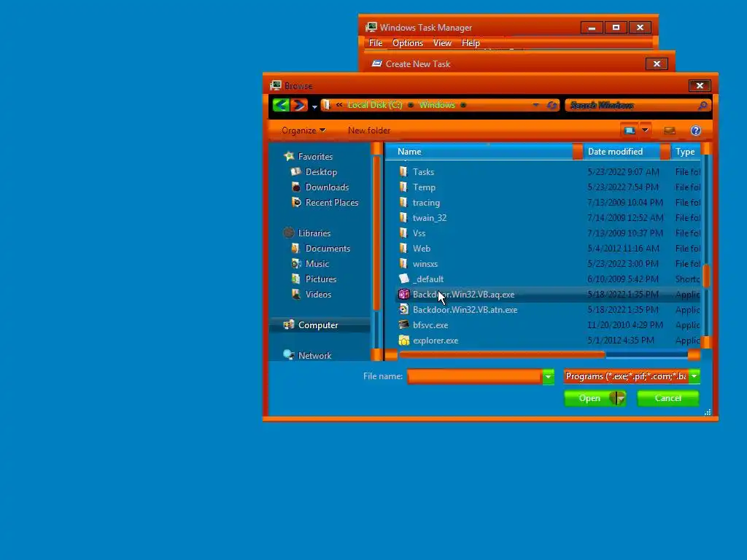
Task: Click Local Disk (C:) in address bar
Action: (x=375, y=105)
